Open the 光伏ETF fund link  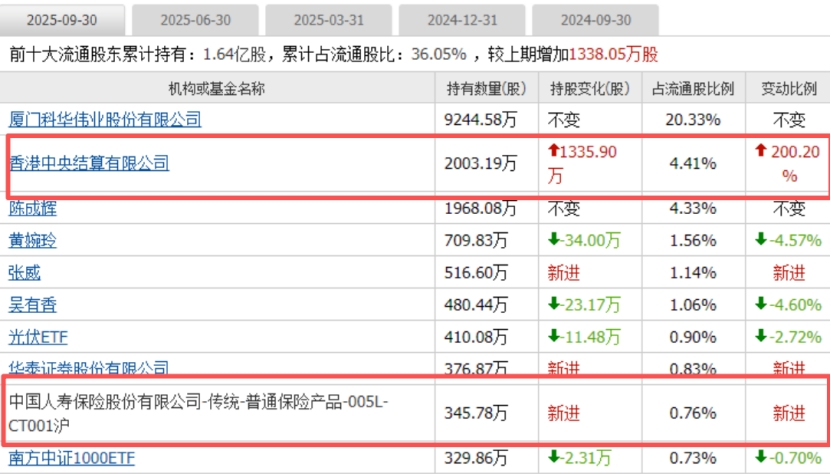[38, 337]
